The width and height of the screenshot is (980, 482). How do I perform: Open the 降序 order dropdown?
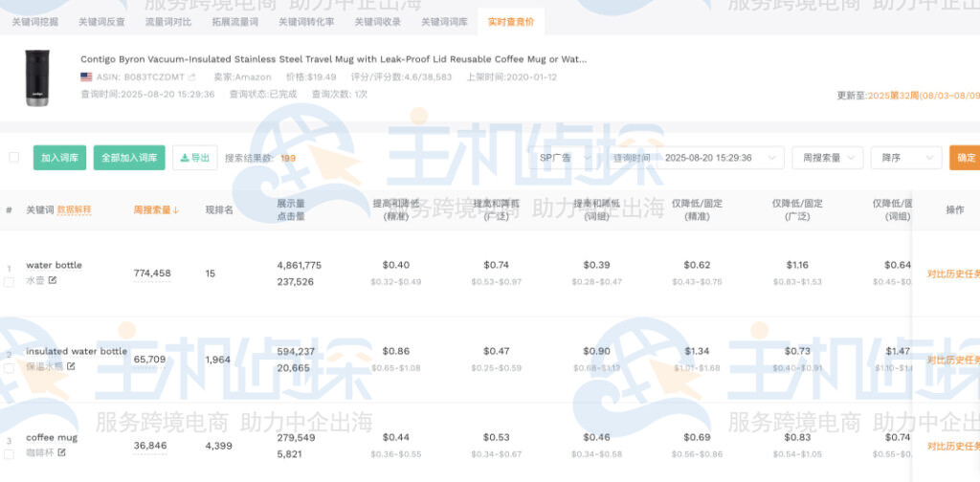(906, 158)
